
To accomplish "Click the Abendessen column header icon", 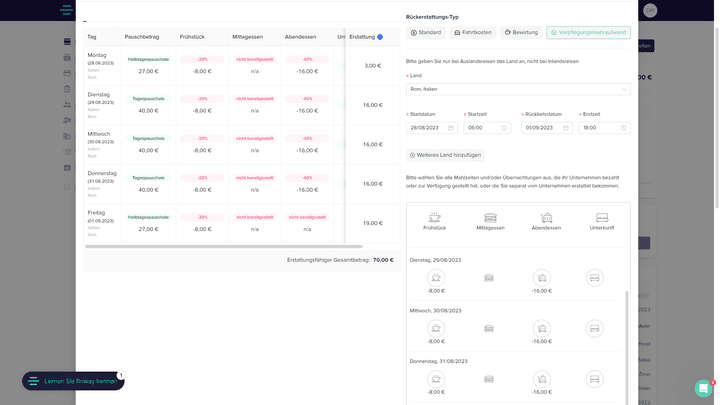I will click(x=546, y=217).
